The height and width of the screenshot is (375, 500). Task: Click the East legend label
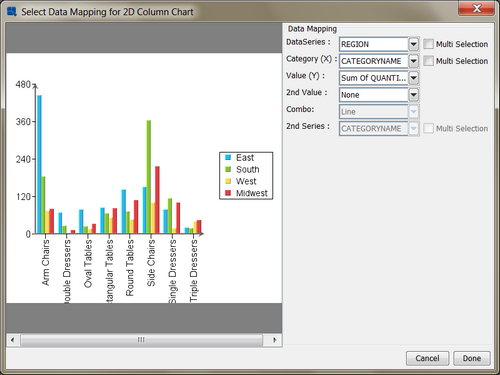(x=245, y=157)
